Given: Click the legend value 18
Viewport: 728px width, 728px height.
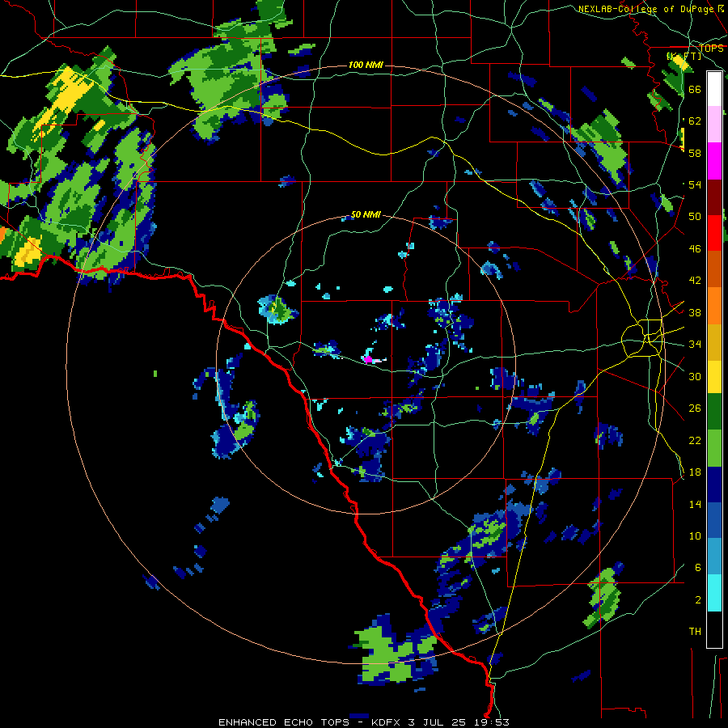Looking at the screenshot, I should 695,472.
